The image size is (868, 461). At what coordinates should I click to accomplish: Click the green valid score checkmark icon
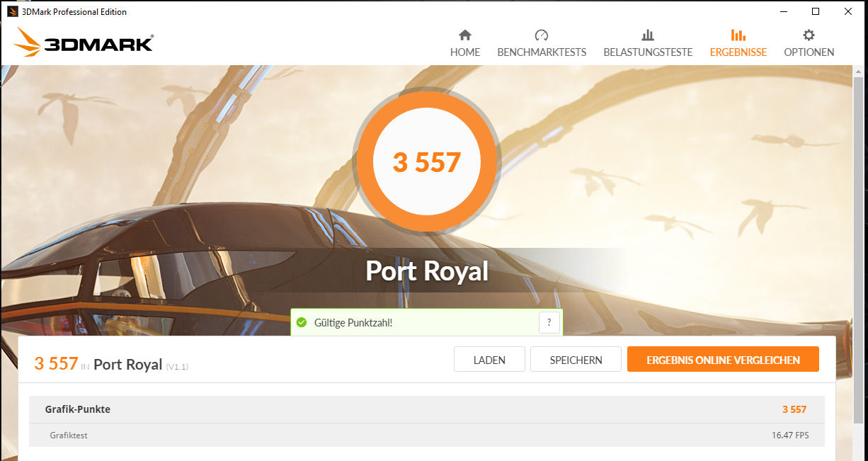[301, 323]
